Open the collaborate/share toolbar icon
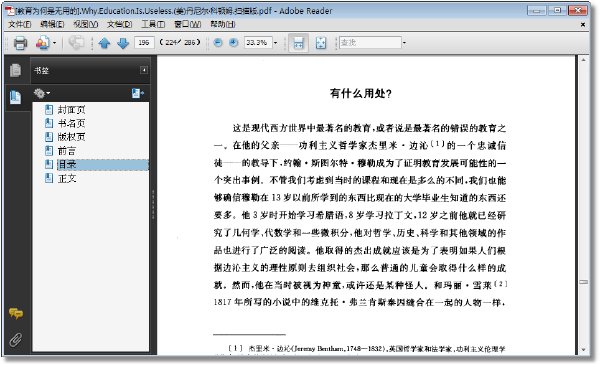The width and height of the screenshot is (600, 366). click(42, 43)
